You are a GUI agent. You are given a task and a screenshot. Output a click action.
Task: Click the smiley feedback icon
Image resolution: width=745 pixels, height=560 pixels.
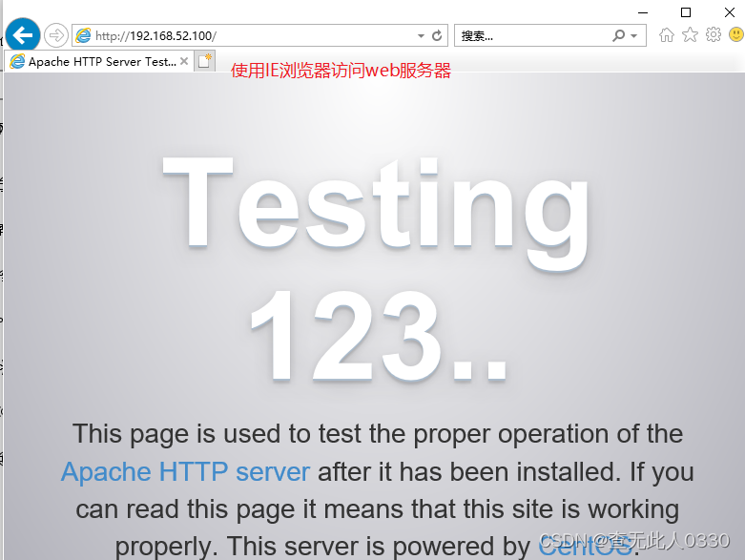pyautogui.click(x=736, y=34)
